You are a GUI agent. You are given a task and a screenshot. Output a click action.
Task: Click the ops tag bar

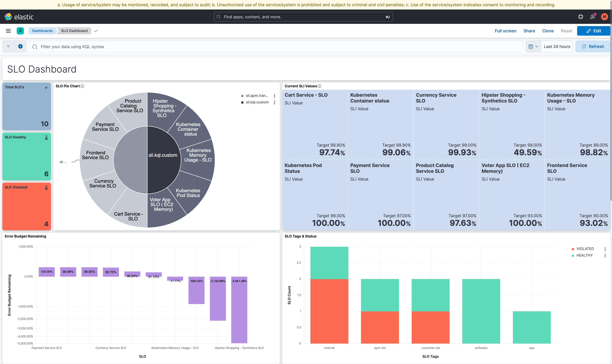(x=532, y=327)
